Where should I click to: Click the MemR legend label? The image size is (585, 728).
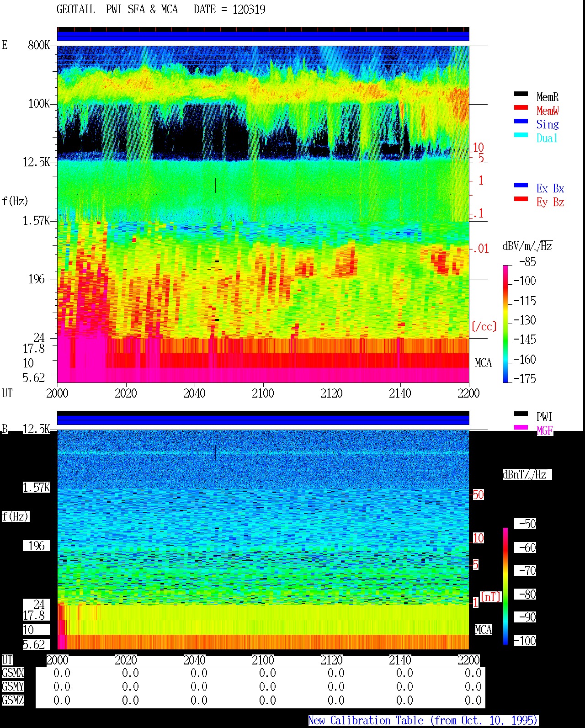(548, 97)
